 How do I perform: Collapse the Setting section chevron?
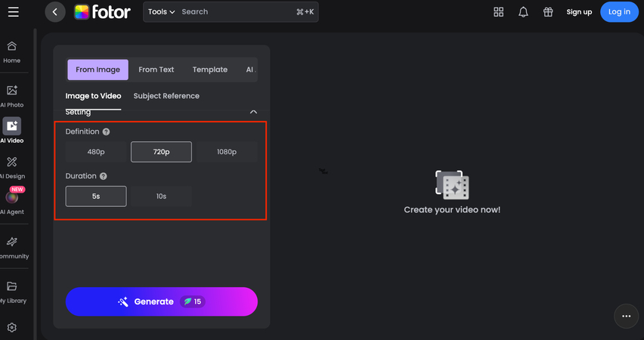253,112
